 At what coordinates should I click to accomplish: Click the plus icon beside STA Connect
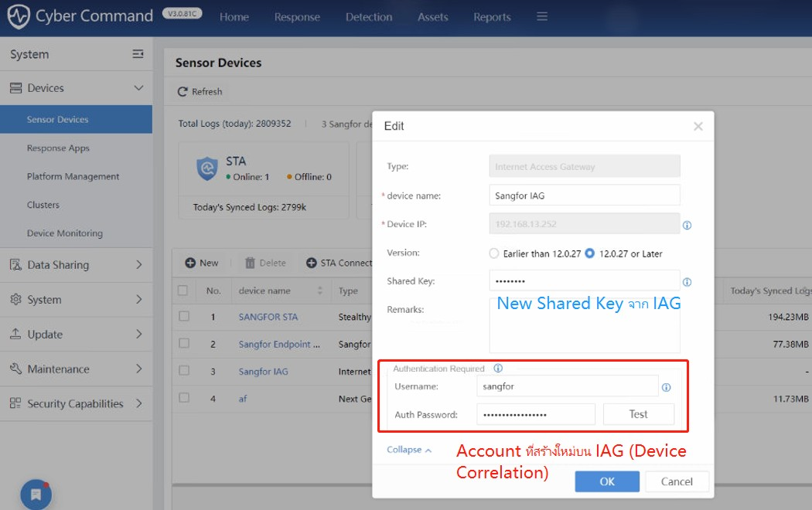tap(311, 263)
